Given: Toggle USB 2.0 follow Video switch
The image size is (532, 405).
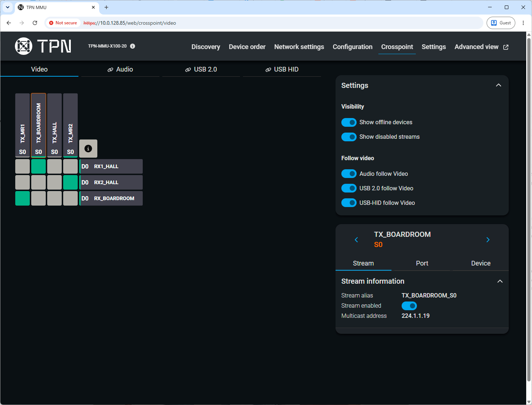Looking at the screenshot, I should (349, 189).
